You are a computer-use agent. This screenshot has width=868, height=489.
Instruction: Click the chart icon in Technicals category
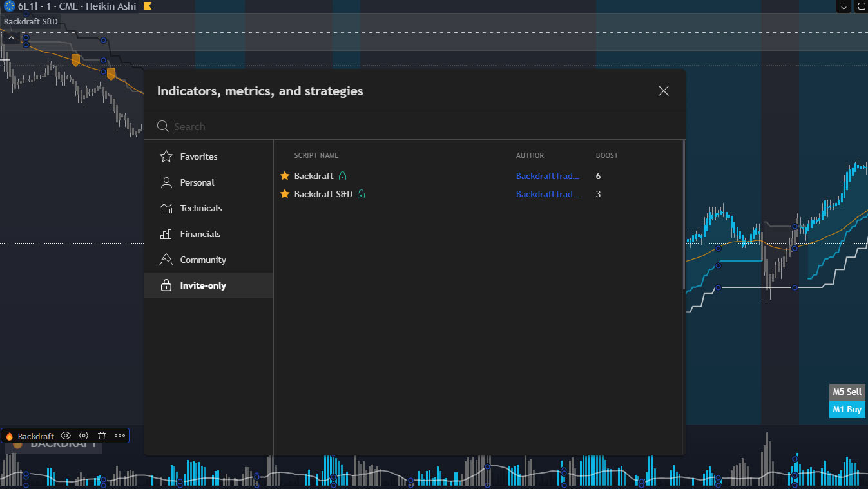click(166, 208)
